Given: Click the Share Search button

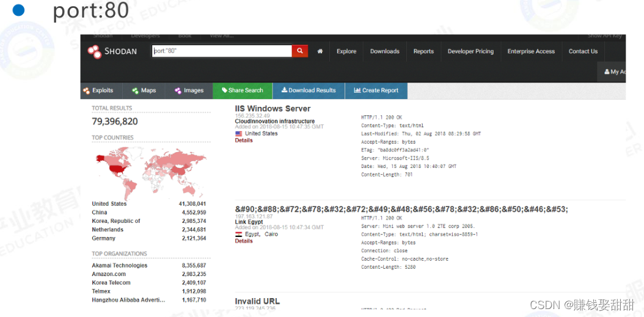Looking at the screenshot, I should point(243,90).
